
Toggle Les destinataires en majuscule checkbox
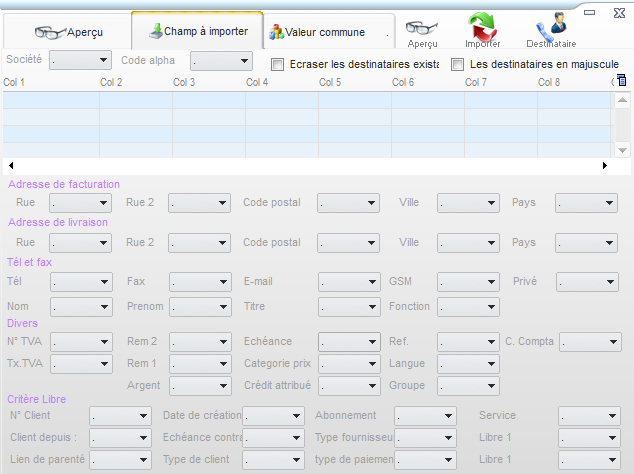(458, 65)
